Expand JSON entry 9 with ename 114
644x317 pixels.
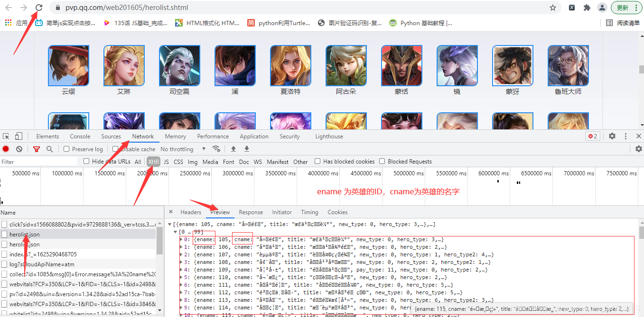[181, 308]
